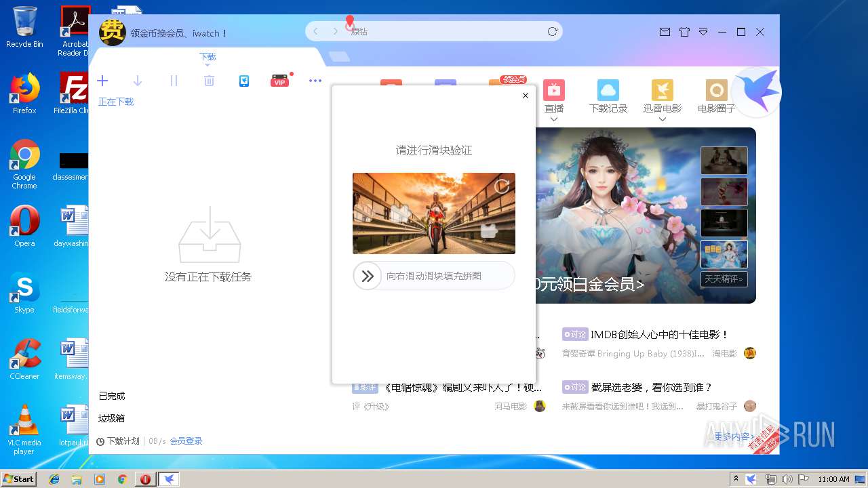Show hidden system tray icons
The image size is (868, 488).
click(x=736, y=479)
